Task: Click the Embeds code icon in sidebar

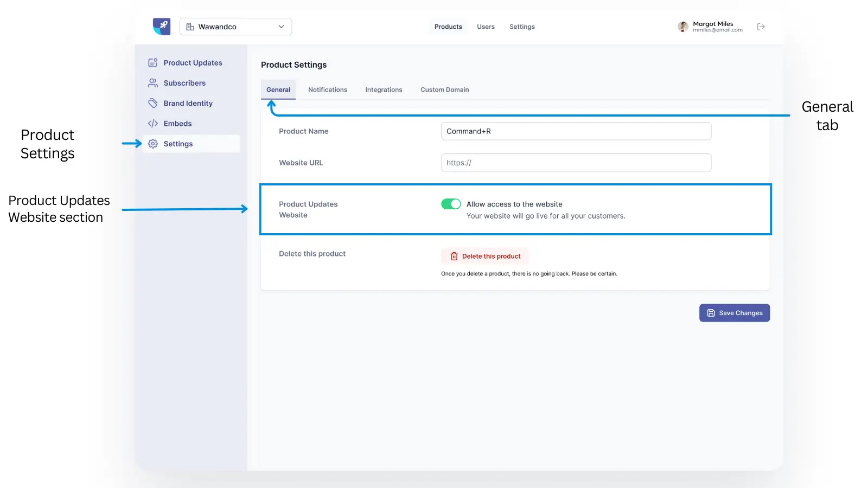Action: click(x=152, y=123)
